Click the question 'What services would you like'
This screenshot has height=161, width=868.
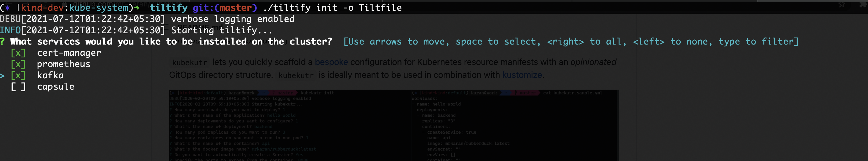[x=171, y=41]
